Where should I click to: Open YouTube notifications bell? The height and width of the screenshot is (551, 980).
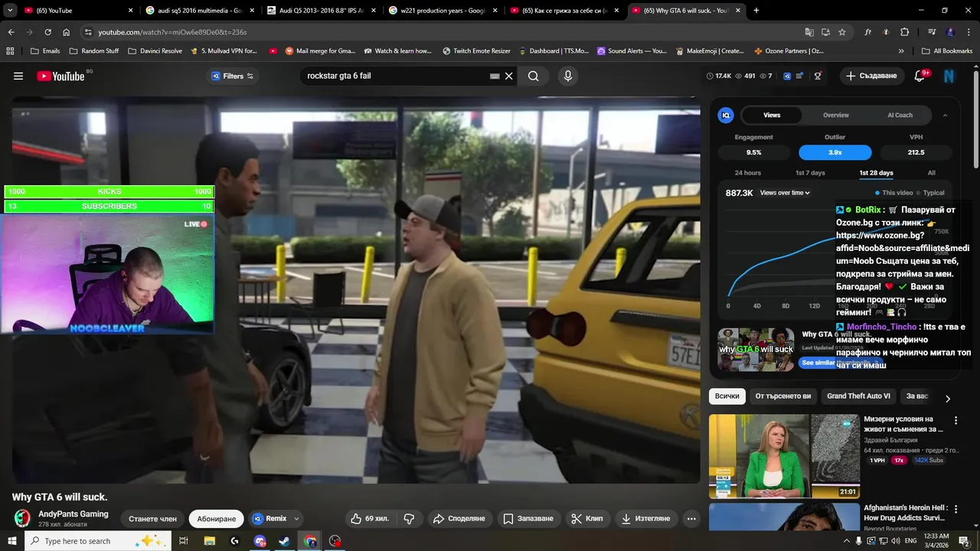pos(920,76)
